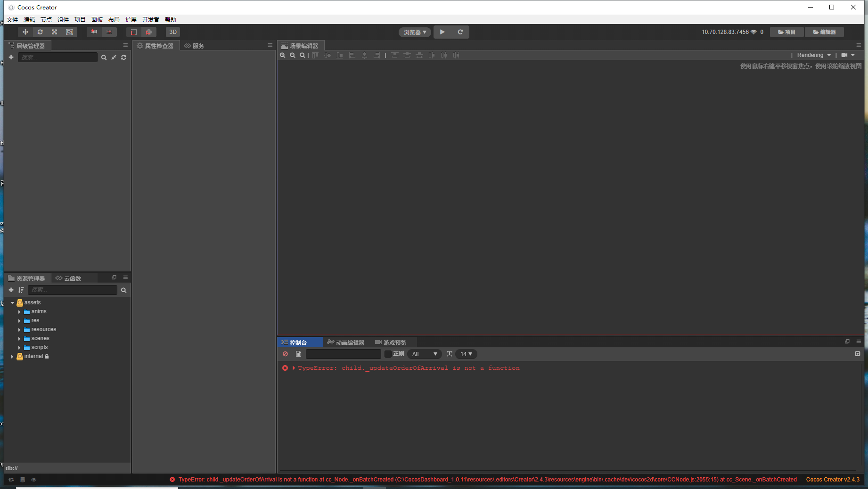Toggle 3D scene mode
The image size is (868, 489).
pos(173,32)
